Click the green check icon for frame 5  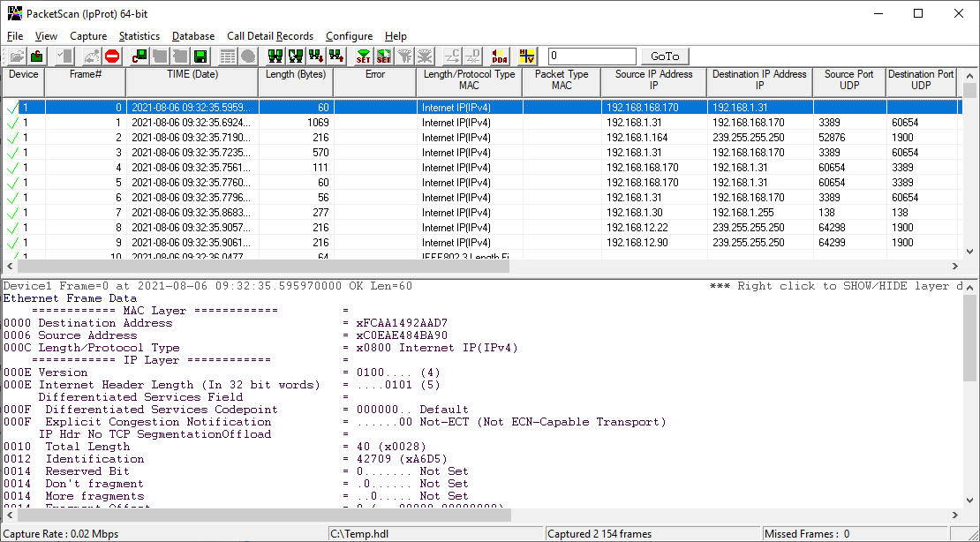(x=11, y=183)
